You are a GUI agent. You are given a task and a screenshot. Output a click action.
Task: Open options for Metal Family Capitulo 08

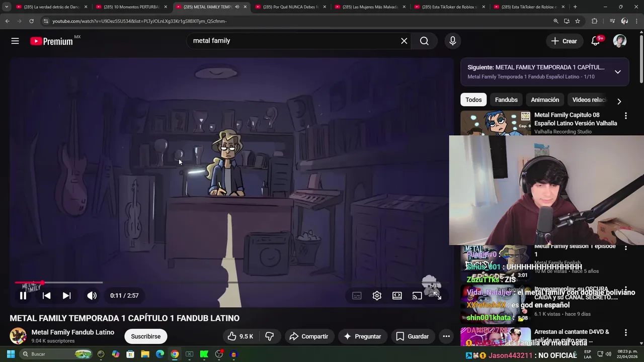click(x=626, y=116)
